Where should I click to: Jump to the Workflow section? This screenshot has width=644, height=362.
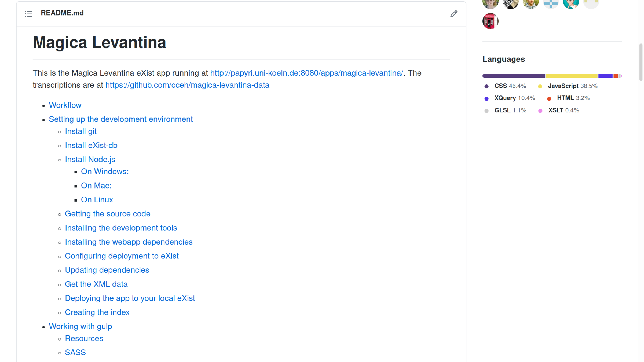pos(65,105)
